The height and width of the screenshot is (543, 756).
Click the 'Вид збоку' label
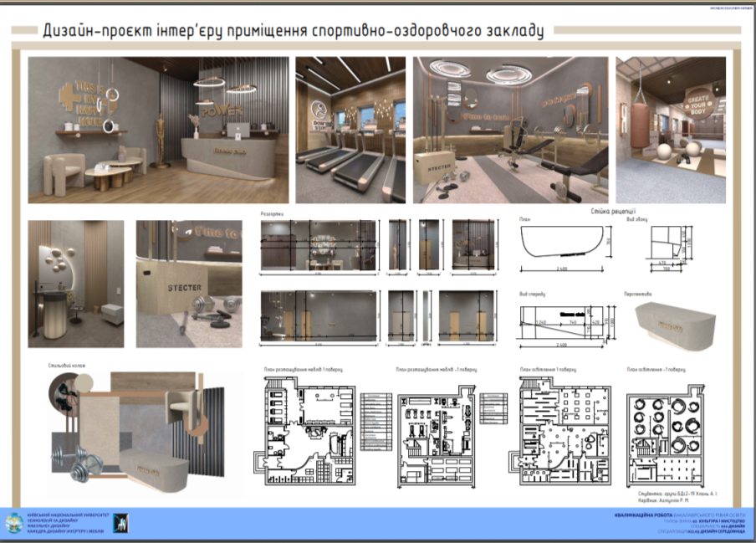[x=637, y=219]
